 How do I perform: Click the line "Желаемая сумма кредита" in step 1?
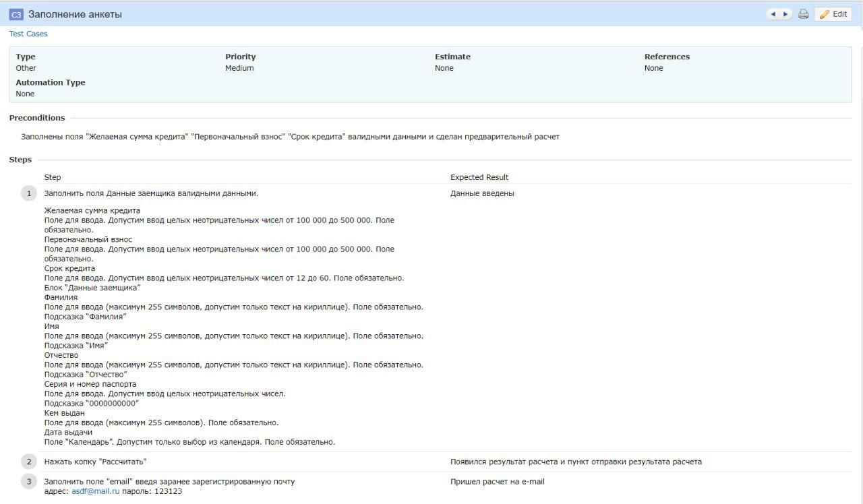click(x=92, y=210)
